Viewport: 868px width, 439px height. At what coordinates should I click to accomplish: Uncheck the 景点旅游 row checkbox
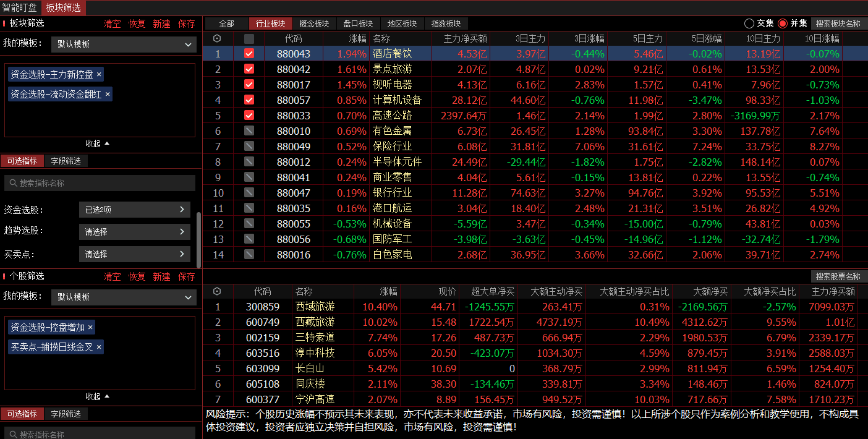coord(249,69)
